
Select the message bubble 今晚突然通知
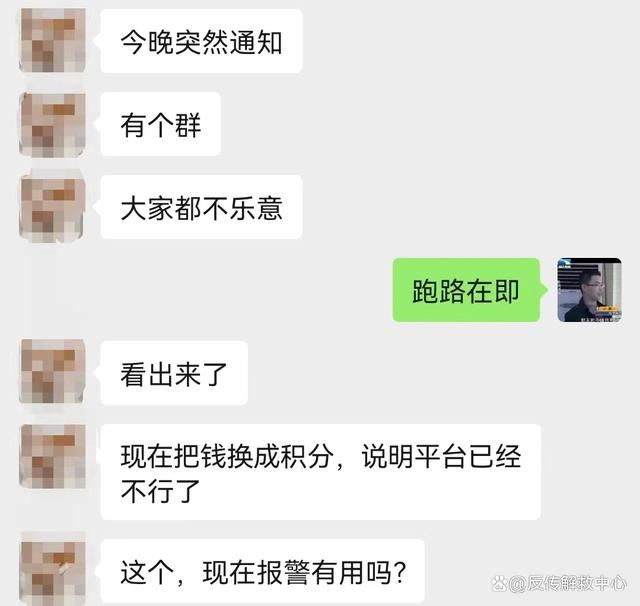pos(201,41)
